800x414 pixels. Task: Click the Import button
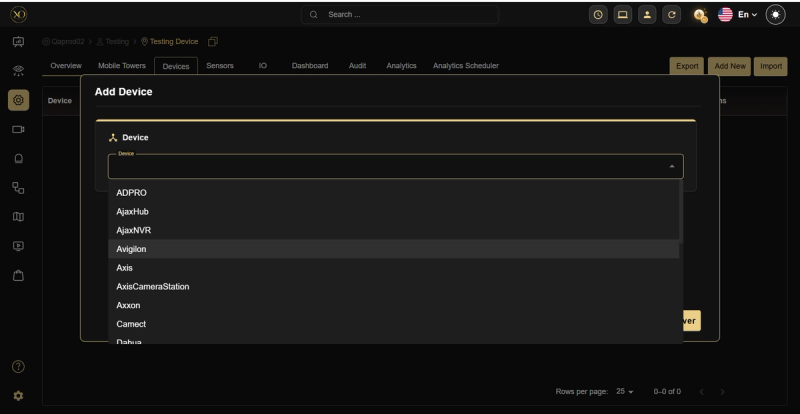coord(771,66)
